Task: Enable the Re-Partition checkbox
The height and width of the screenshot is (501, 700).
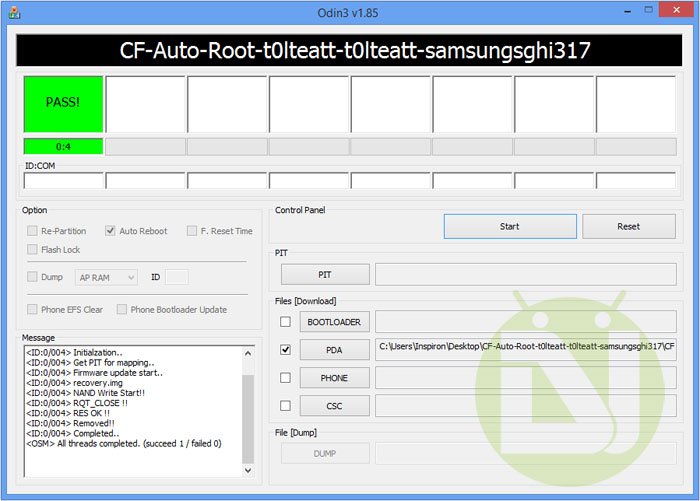Action: pyautogui.click(x=32, y=231)
